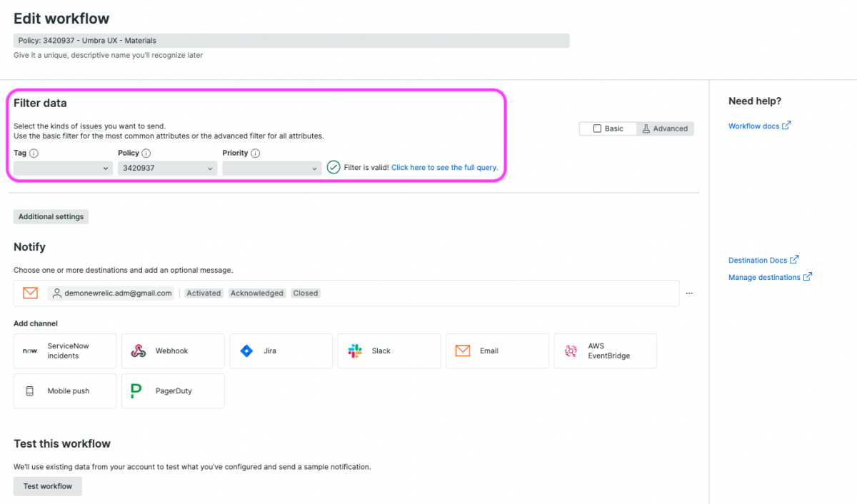857x504 pixels.
Task: Click the workflow name input field
Action: click(x=291, y=41)
